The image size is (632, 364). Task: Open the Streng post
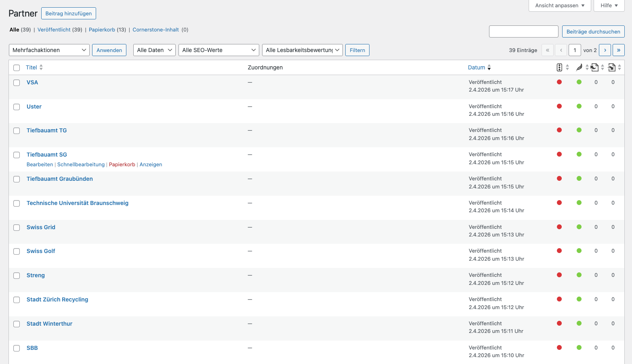coord(36,275)
